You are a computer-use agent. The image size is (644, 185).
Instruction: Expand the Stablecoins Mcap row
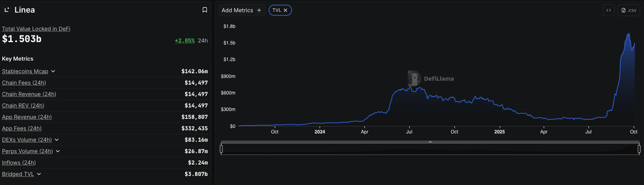pyautogui.click(x=53, y=71)
